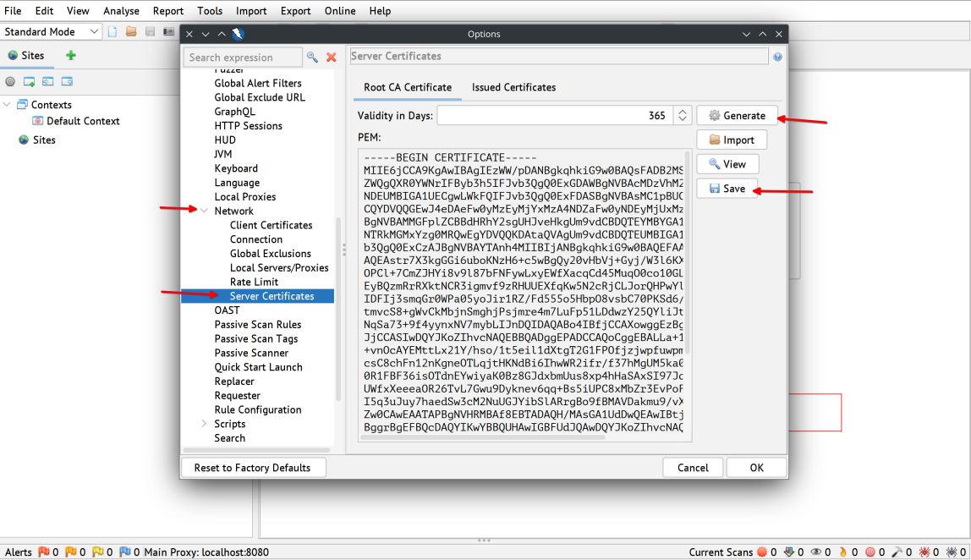Switch to the Issued Certificates tab

[x=513, y=87]
